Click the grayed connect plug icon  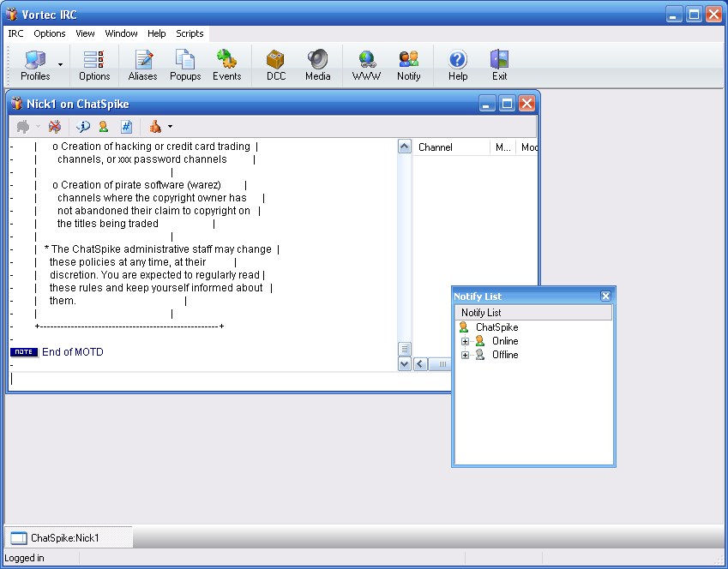pos(23,126)
